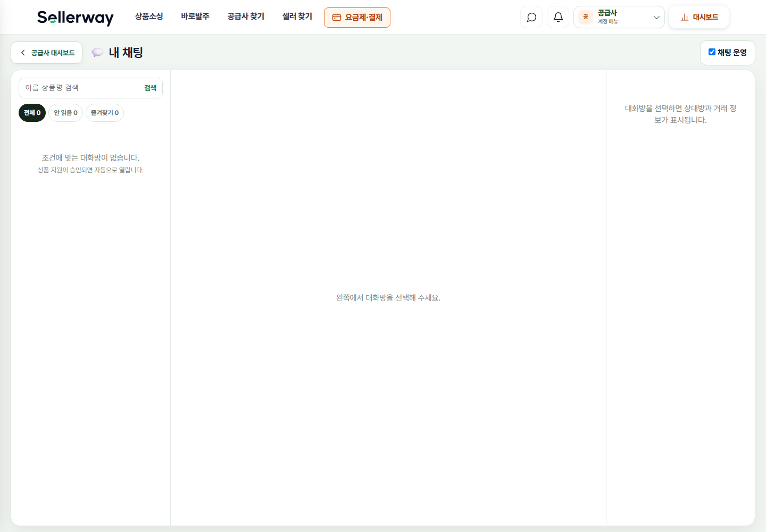The width and height of the screenshot is (766, 532).
Task: Click the 내 채팅 page title
Action: tap(126, 53)
